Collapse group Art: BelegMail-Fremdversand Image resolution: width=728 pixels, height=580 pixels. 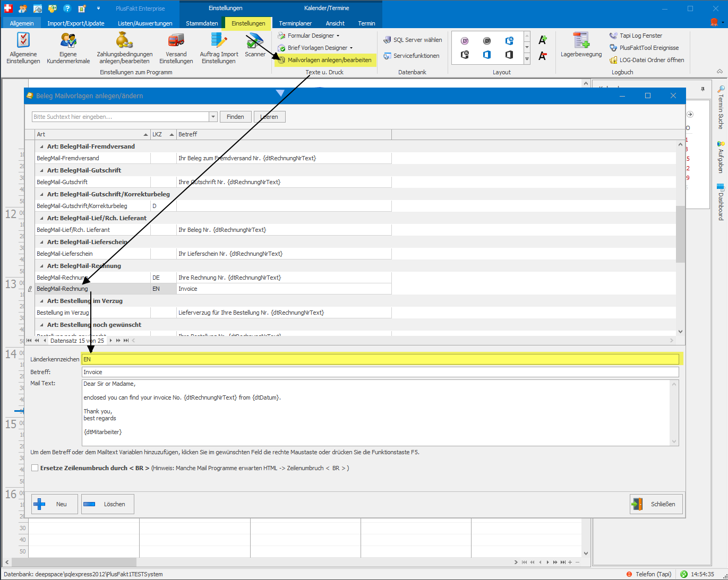(42, 146)
